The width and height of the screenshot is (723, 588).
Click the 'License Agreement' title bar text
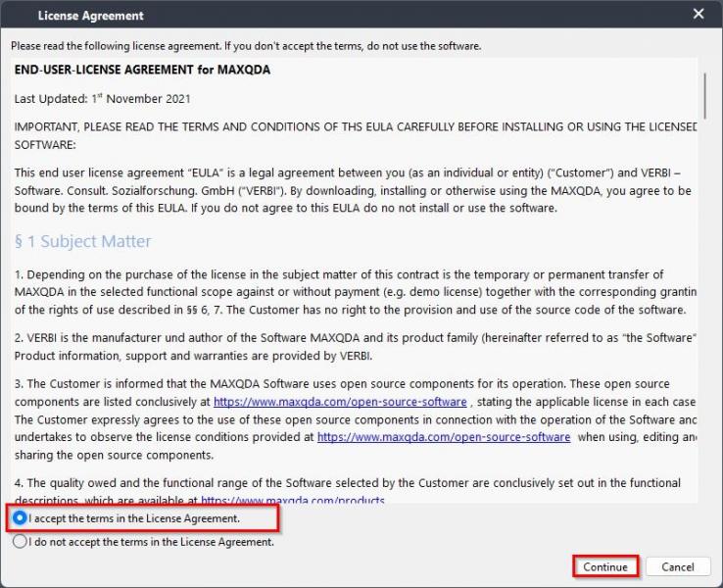(90, 16)
